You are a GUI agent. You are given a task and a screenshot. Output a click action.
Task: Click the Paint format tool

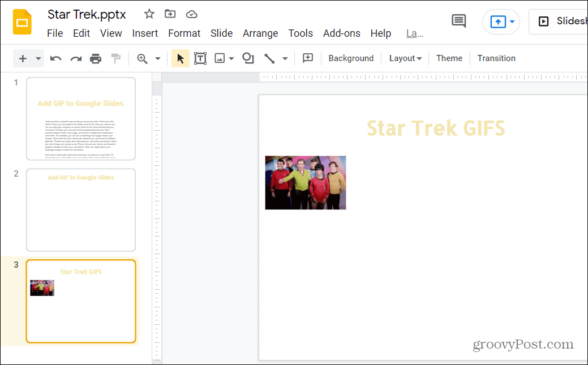pos(115,58)
